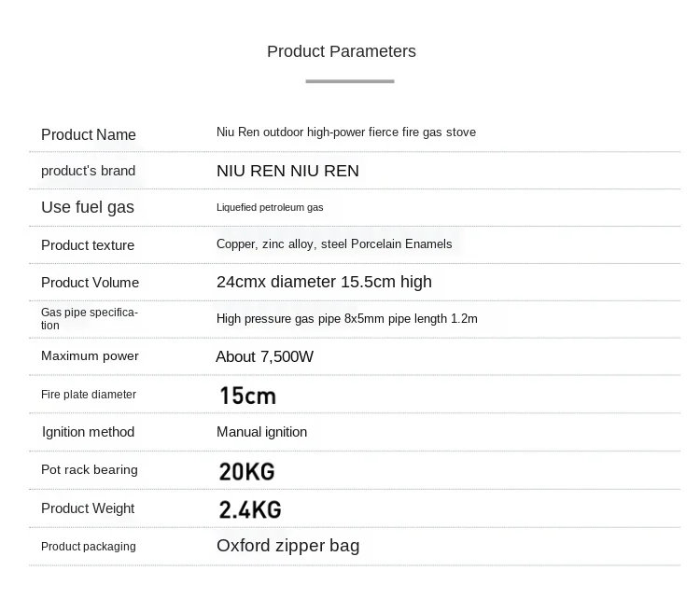This screenshot has width=700, height=612.
Task: Select the Use fuel gas label
Action: 88,207
